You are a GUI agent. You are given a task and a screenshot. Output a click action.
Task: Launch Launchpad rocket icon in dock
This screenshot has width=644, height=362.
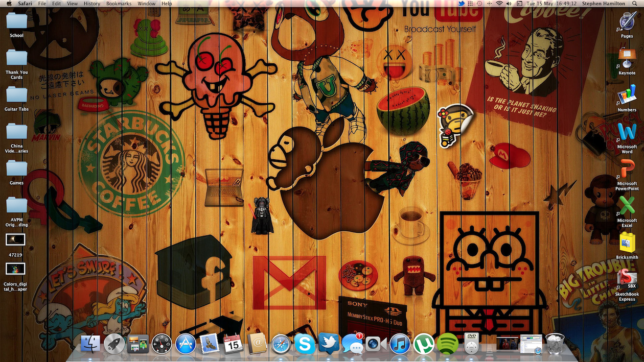coord(114,344)
